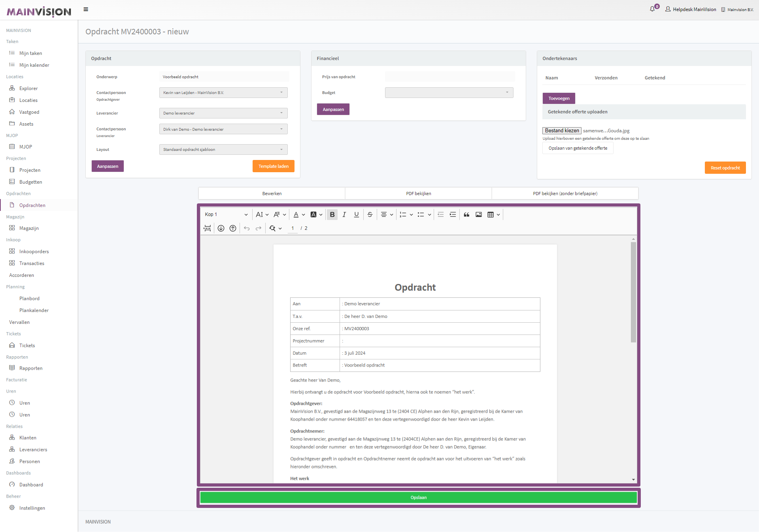The image size is (759, 532).
Task: Click the Template laden button
Action: click(x=273, y=166)
